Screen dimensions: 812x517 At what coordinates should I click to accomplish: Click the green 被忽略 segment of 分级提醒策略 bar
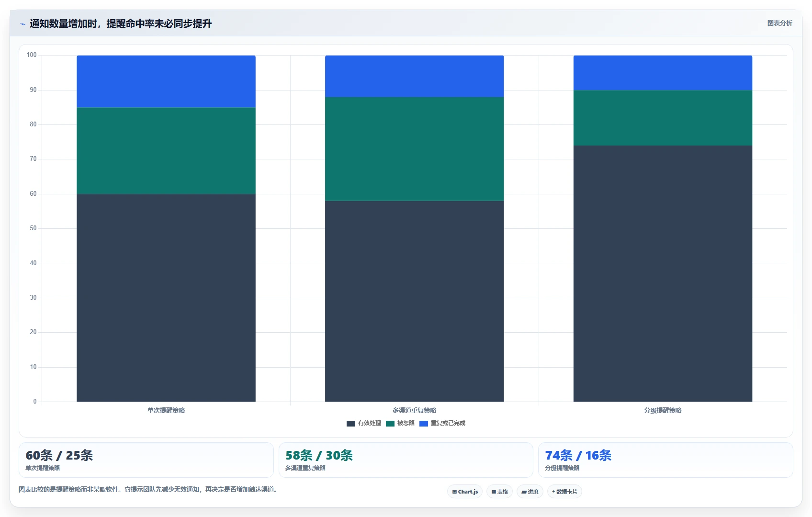coord(663,118)
